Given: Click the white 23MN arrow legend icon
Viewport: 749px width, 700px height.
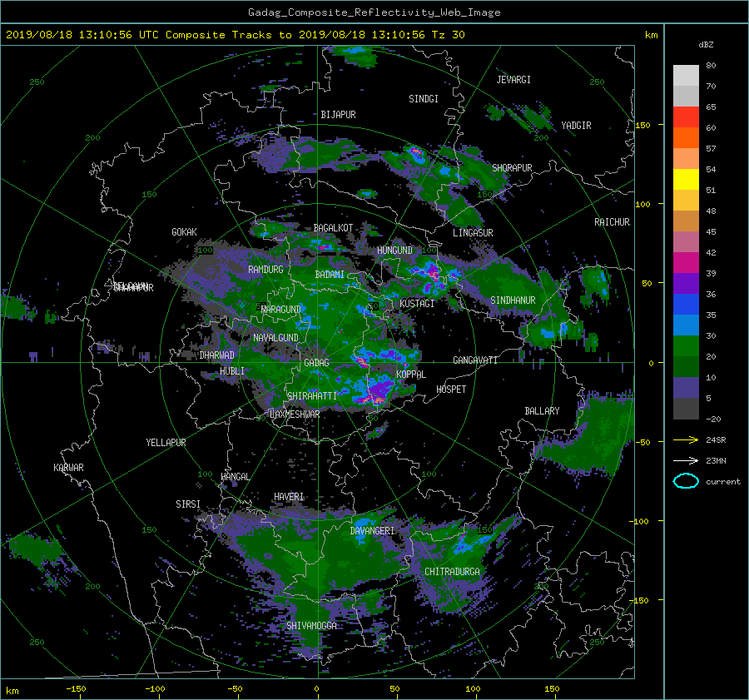Looking at the screenshot, I should click(686, 460).
